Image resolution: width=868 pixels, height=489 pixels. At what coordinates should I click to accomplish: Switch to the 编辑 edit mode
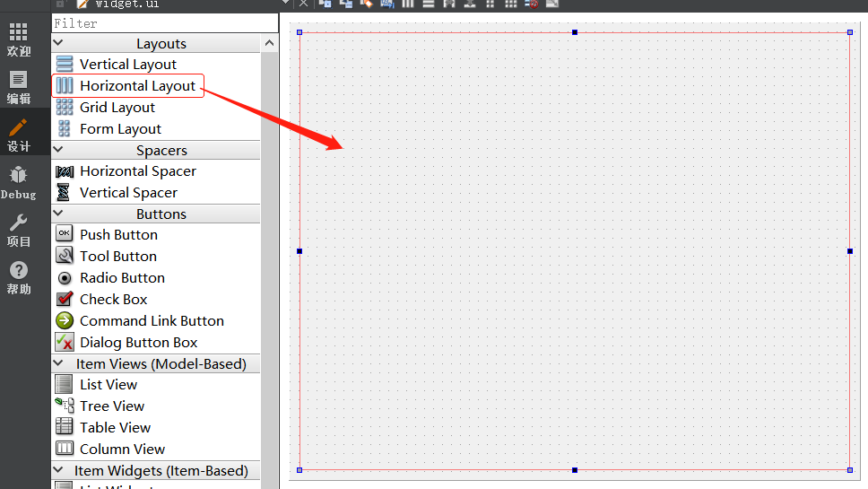click(18, 88)
